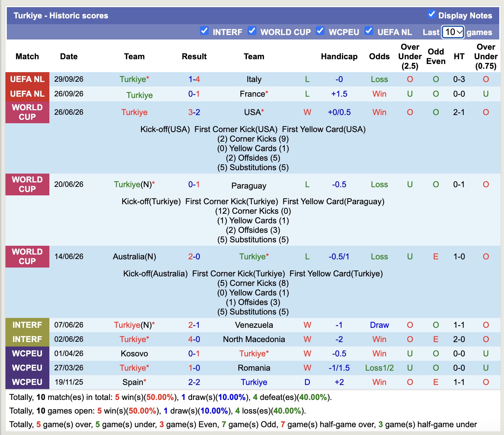Click date 19/11/25
Screen dimensions: 504x435
click(x=69, y=382)
